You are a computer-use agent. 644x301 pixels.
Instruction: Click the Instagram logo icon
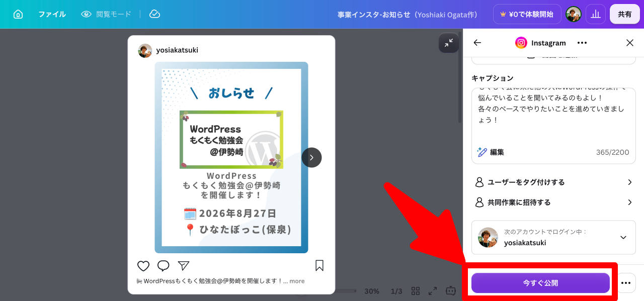pyautogui.click(x=521, y=43)
